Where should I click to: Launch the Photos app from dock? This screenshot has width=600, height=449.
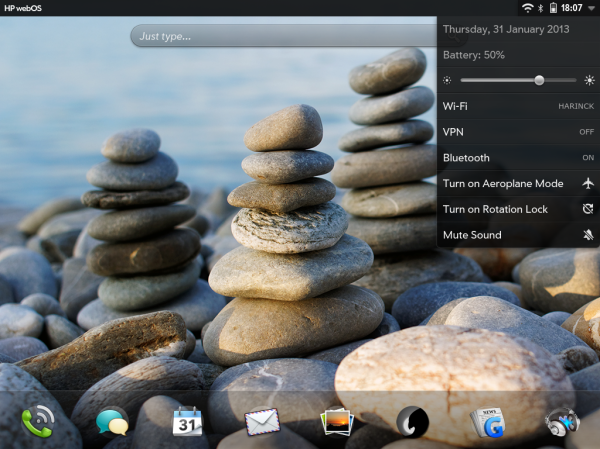point(337,422)
